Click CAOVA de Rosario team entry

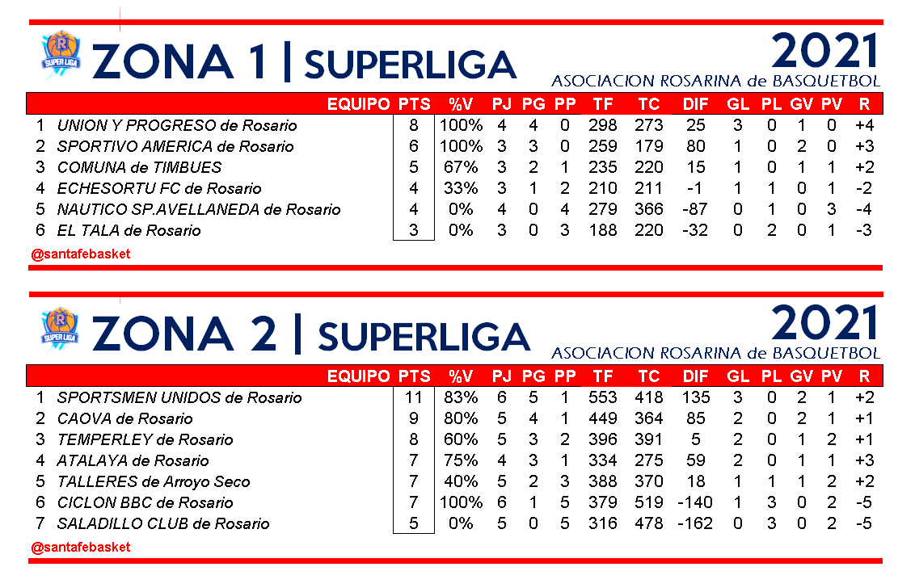[125, 419]
